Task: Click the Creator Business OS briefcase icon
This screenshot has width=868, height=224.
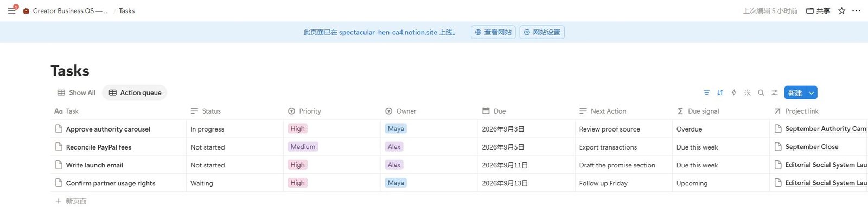Action: click(x=26, y=11)
